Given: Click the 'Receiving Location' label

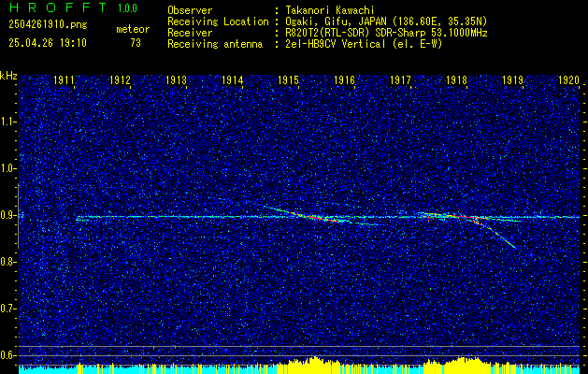Looking at the screenshot, I should click(218, 22).
